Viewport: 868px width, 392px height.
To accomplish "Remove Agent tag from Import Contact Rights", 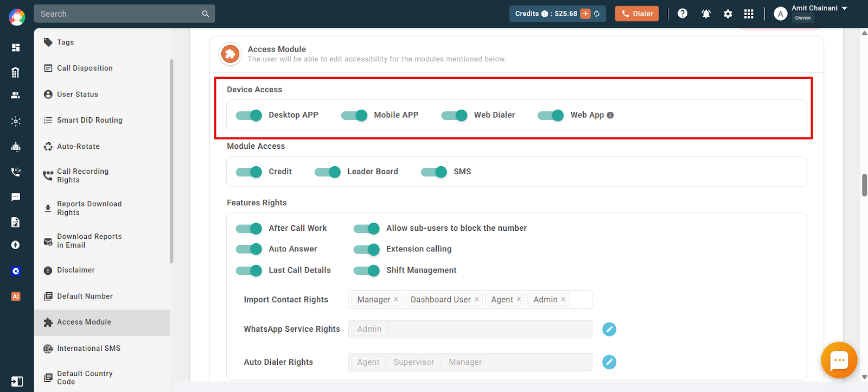I will click(519, 299).
